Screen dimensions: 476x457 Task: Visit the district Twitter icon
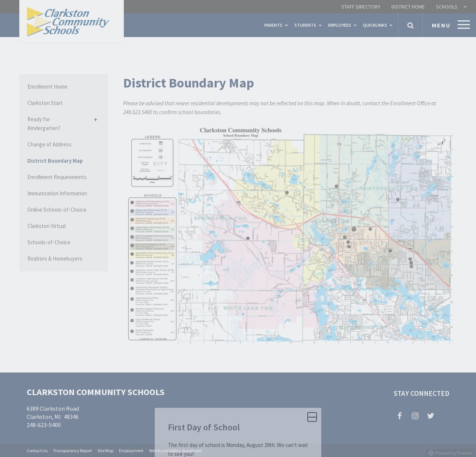pos(430,416)
